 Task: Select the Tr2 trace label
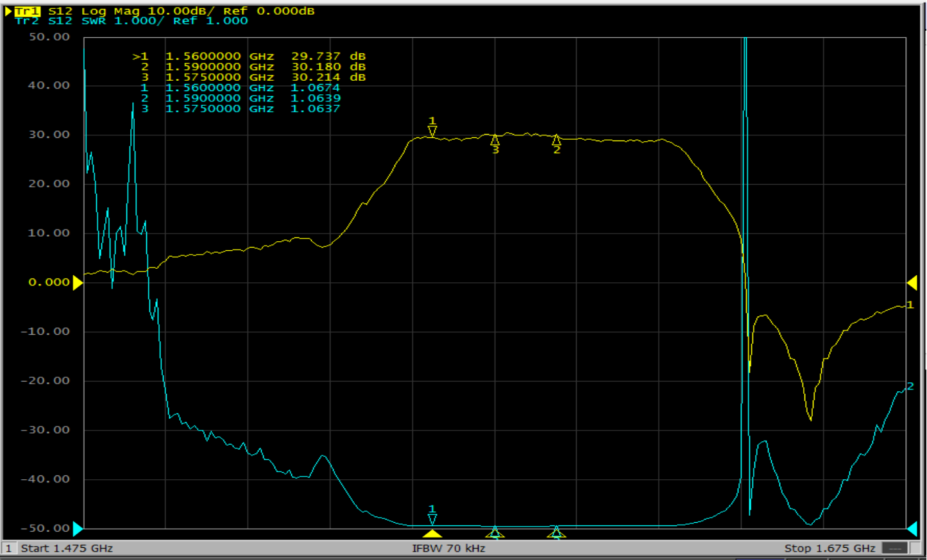pyautogui.click(x=27, y=21)
